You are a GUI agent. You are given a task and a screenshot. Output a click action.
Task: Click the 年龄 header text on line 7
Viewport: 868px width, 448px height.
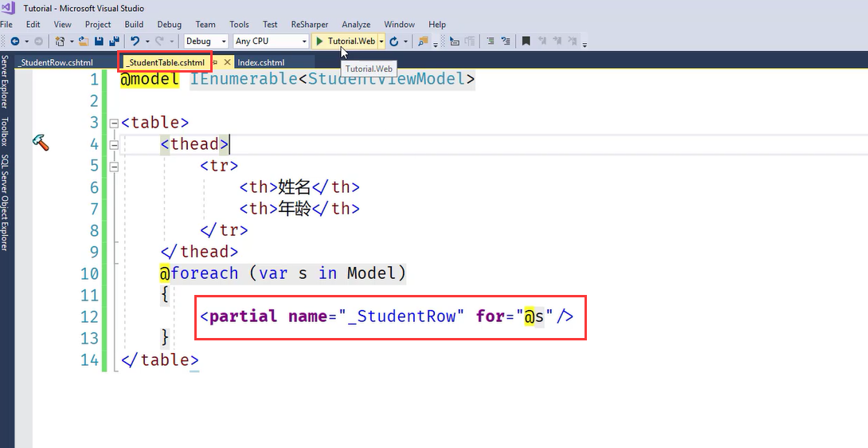tap(294, 209)
